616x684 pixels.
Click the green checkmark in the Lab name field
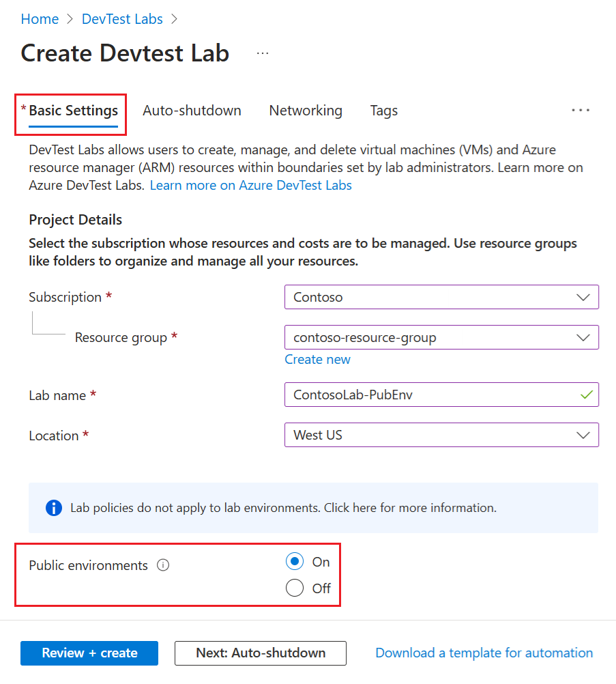[x=587, y=395]
